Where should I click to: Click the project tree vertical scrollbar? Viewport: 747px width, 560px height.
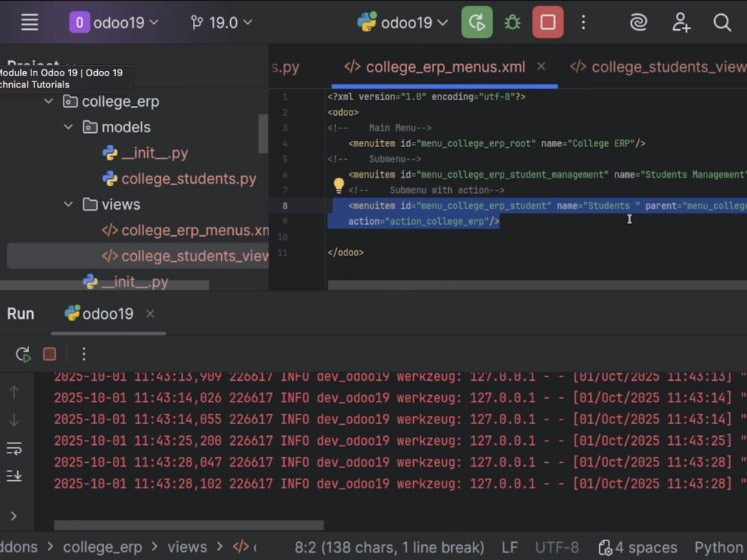[x=263, y=134]
